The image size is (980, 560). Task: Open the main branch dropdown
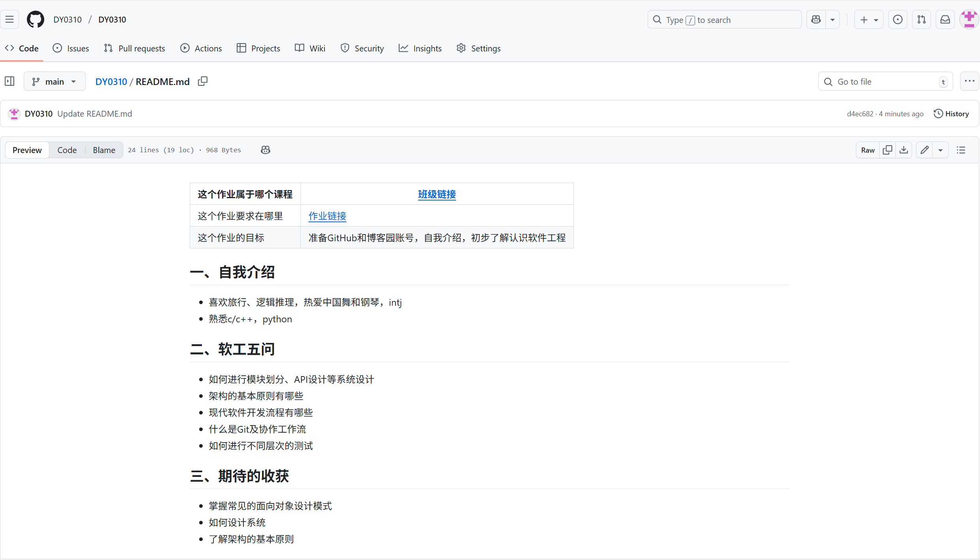tap(55, 81)
